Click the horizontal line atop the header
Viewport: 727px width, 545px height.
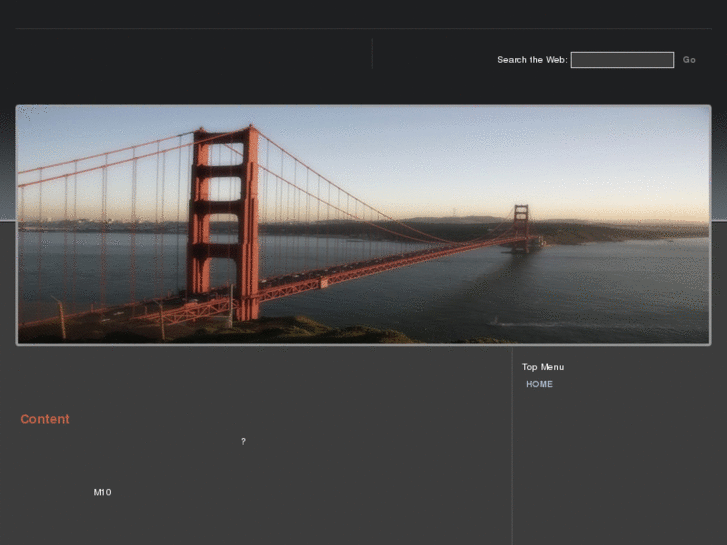[x=363, y=28]
